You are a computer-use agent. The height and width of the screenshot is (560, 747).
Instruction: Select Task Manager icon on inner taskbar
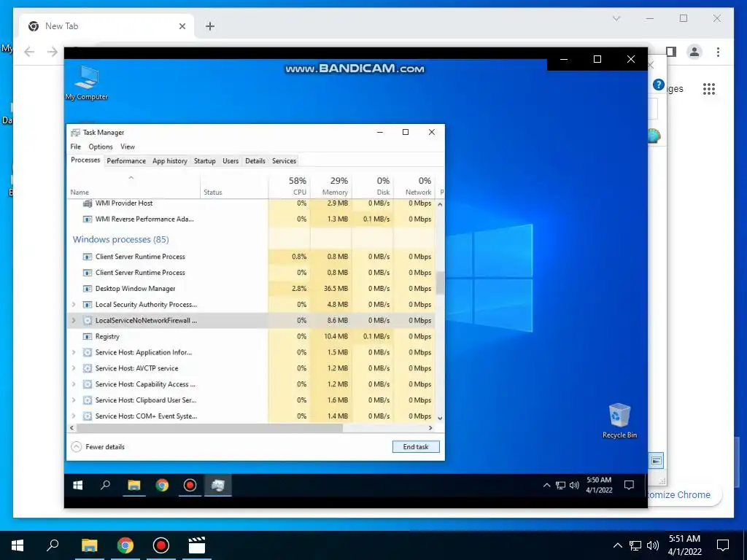coord(218,485)
